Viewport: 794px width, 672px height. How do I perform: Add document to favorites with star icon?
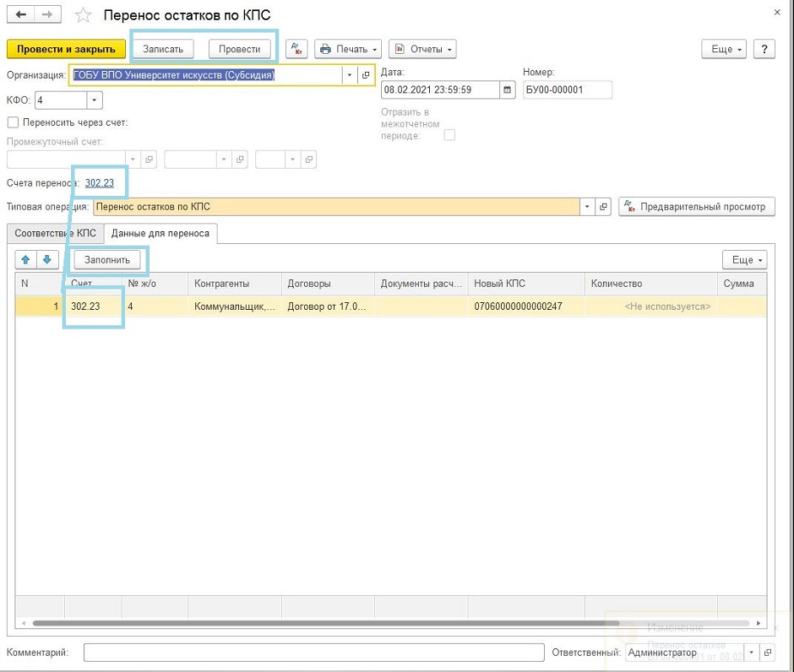(83, 16)
